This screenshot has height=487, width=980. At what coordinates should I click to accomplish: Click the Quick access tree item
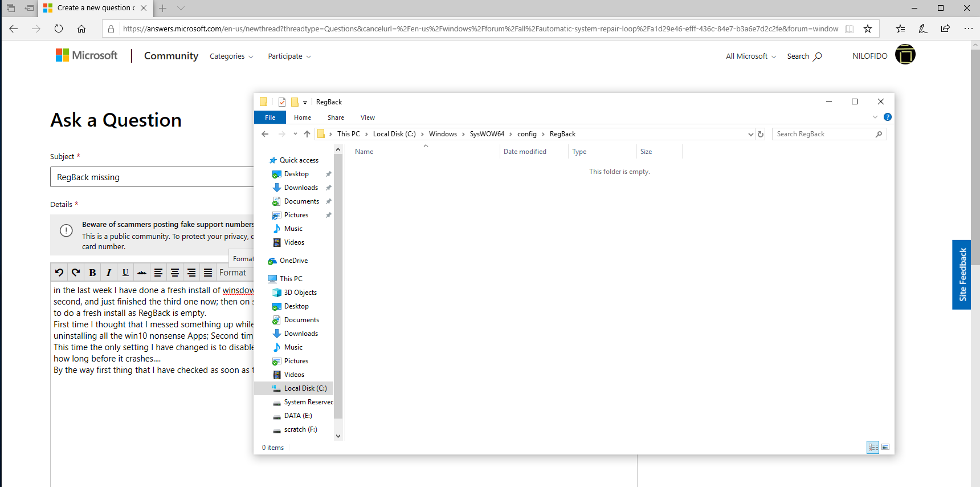[299, 160]
